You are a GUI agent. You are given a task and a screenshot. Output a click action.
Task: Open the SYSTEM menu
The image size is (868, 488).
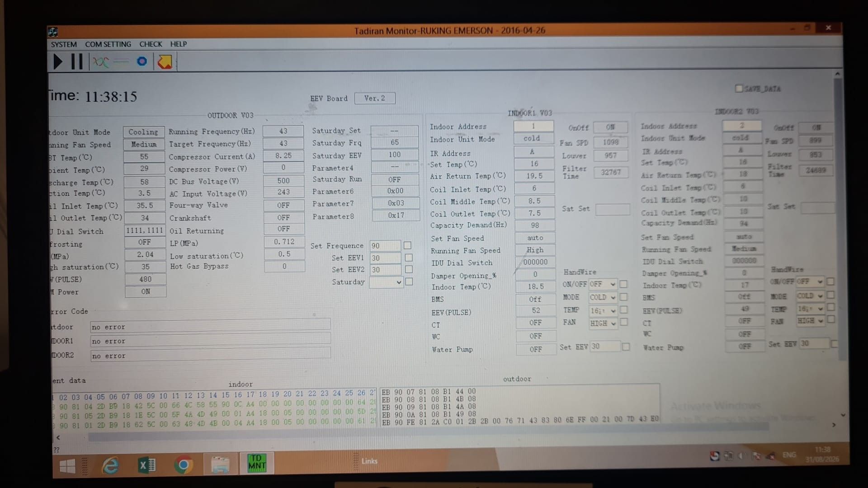(64, 44)
